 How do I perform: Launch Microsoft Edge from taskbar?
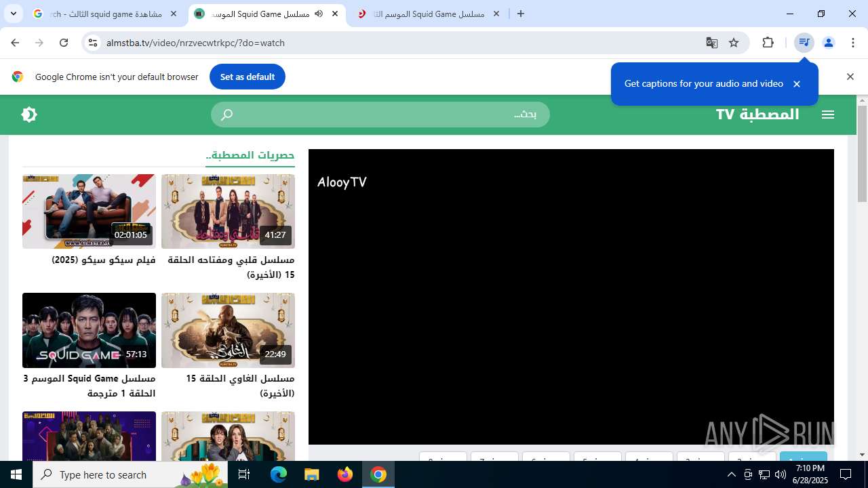[x=279, y=474]
